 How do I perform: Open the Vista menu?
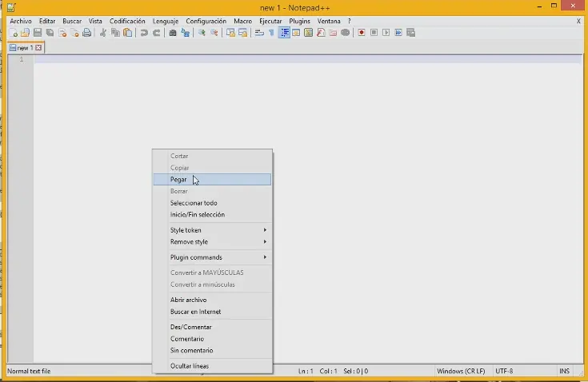pos(95,22)
